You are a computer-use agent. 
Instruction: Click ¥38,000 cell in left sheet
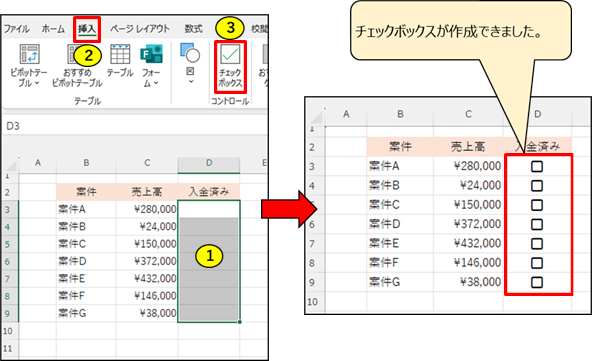tap(147, 313)
